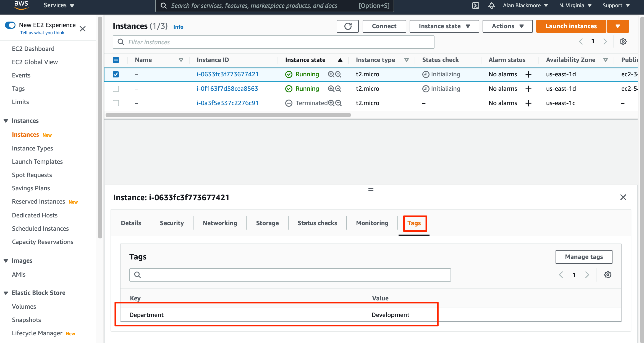Sort by the Name column
This screenshot has height=343, width=644.
(181, 60)
